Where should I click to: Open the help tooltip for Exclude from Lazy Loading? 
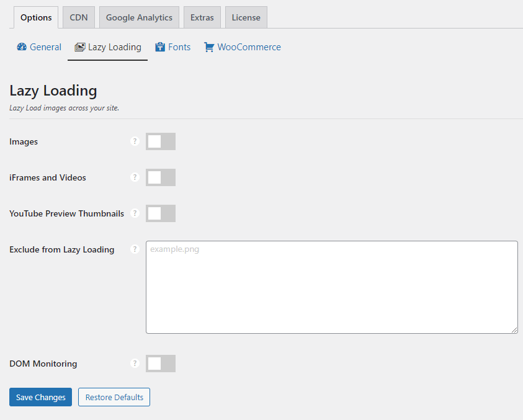tap(135, 249)
